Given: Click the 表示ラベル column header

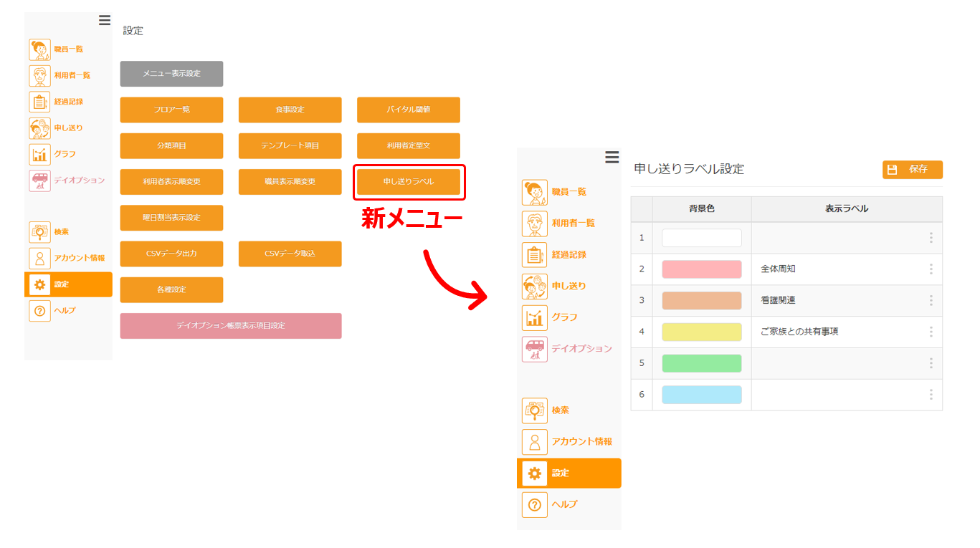Looking at the screenshot, I should 847,209.
